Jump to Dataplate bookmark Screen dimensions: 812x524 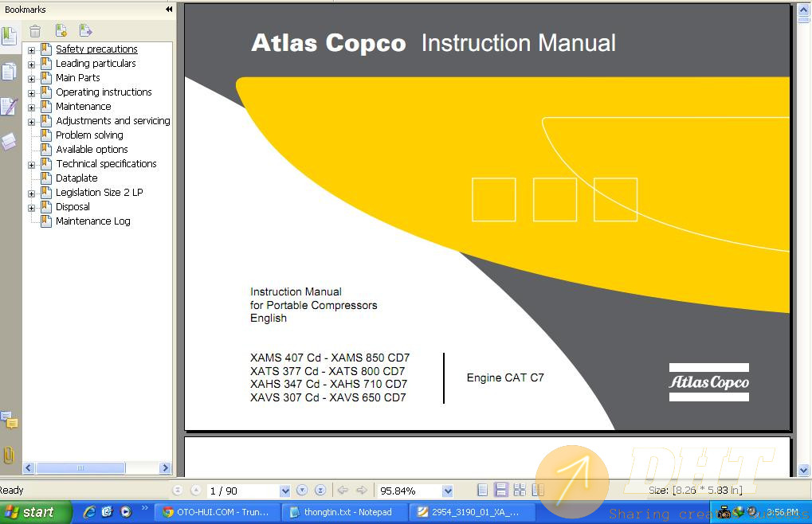[x=76, y=178]
